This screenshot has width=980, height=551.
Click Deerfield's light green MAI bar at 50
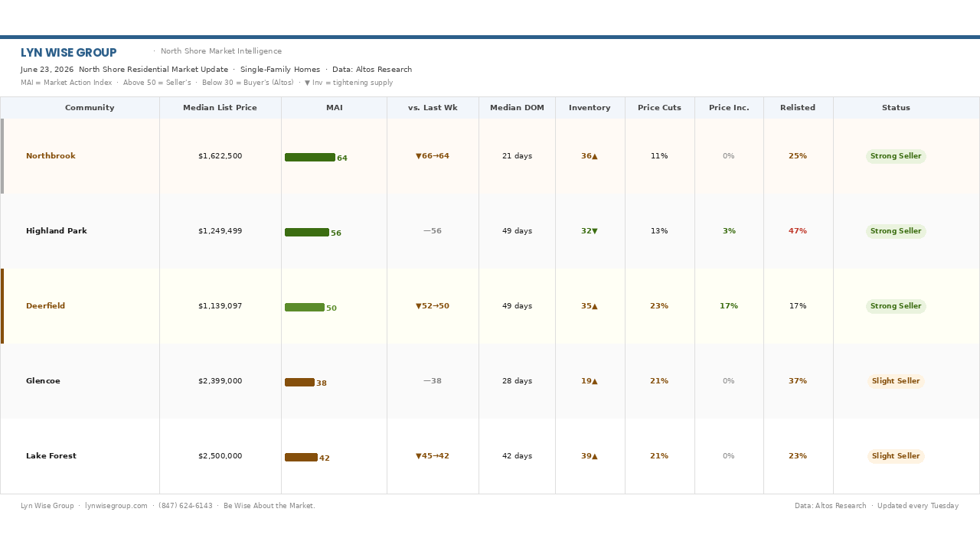[x=305, y=308]
